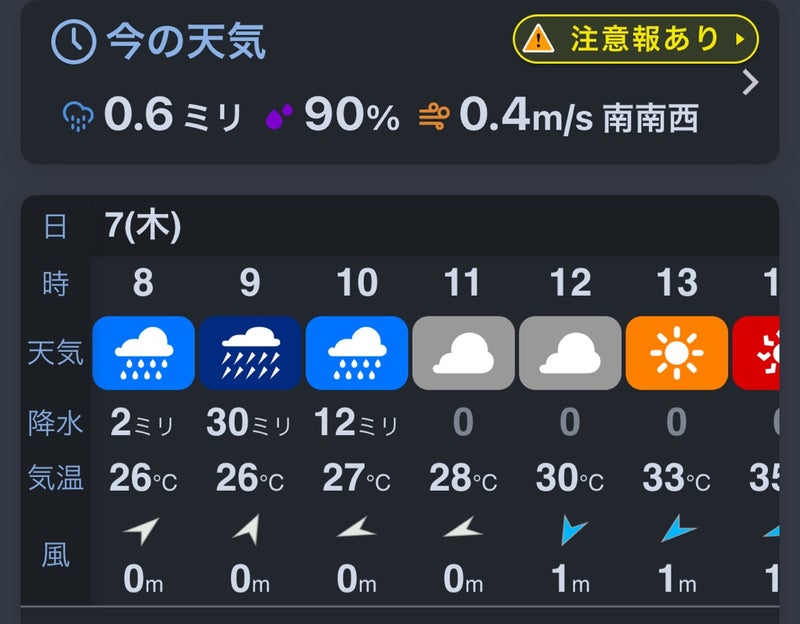This screenshot has width=800, height=624.
Task: Tap the purple humidity droplet icon
Action: tap(279, 116)
